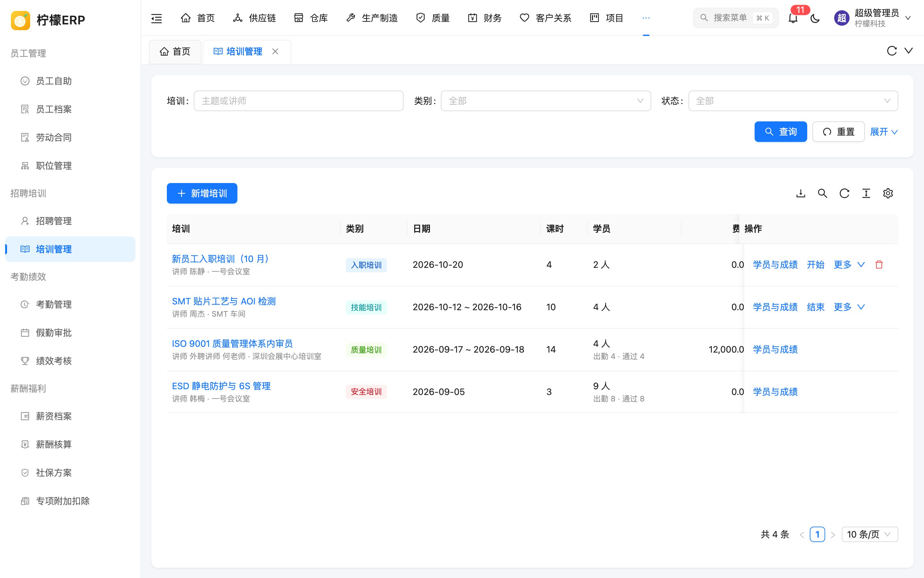Focus the 主题或讲师 search field

pyautogui.click(x=299, y=101)
